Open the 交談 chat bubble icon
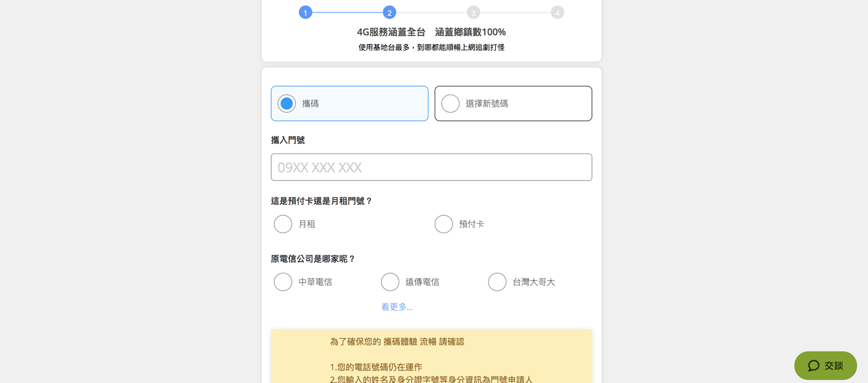 point(813,366)
